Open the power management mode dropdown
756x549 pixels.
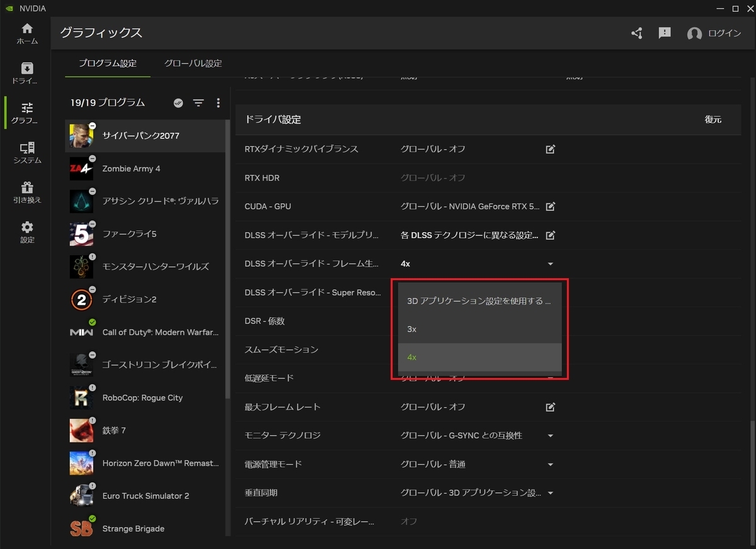478,465
